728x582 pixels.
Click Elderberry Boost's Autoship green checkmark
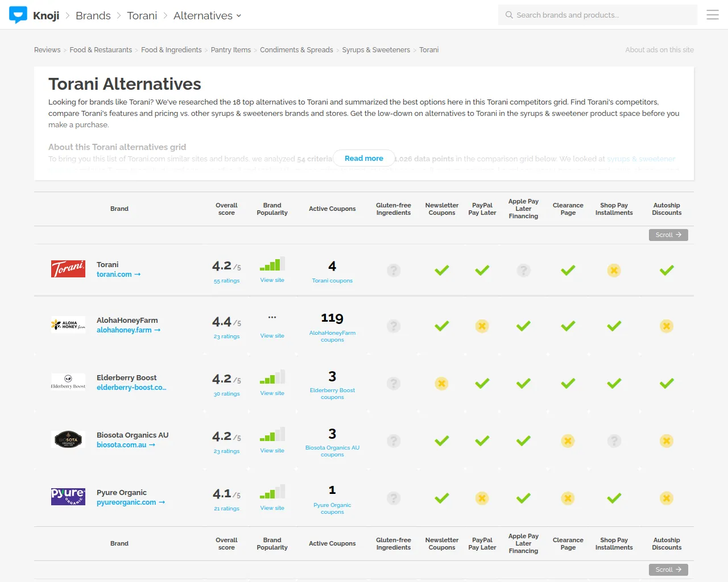(667, 384)
